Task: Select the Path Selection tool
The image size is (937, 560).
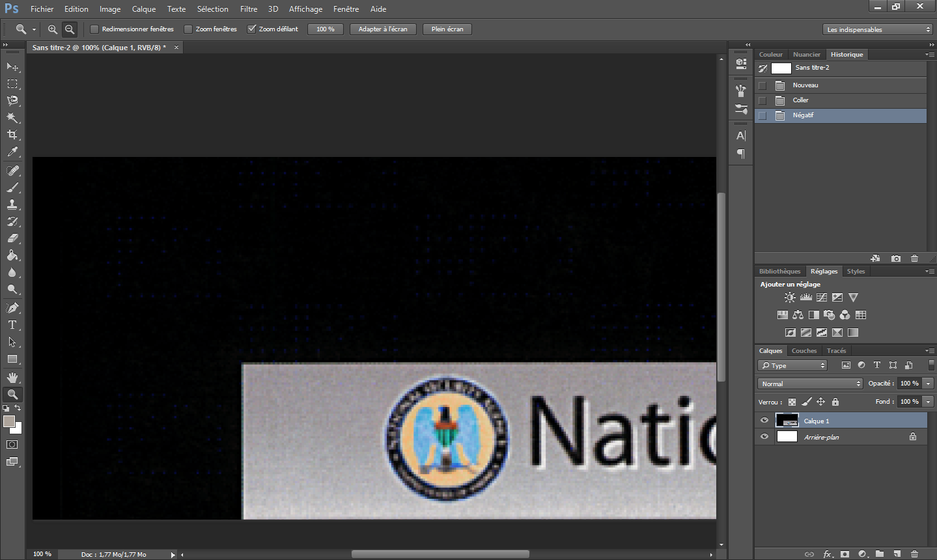Action: 12,342
